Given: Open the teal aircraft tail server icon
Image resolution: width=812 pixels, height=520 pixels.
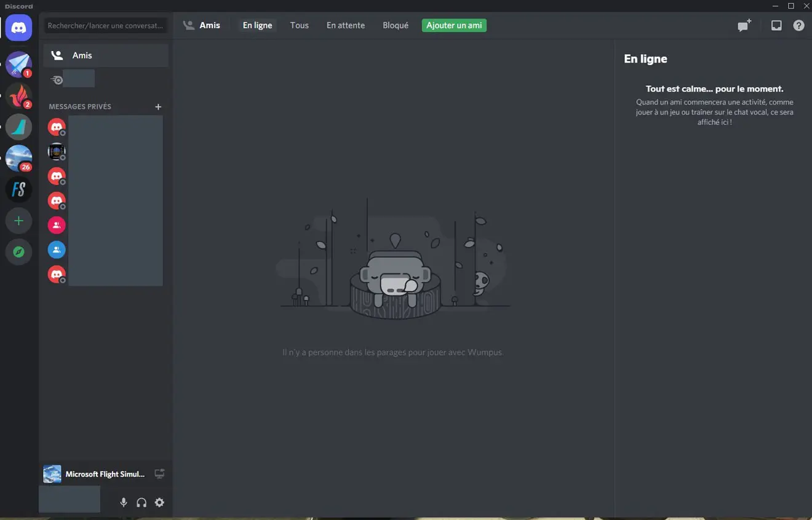Looking at the screenshot, I should (x=18, y=127).
